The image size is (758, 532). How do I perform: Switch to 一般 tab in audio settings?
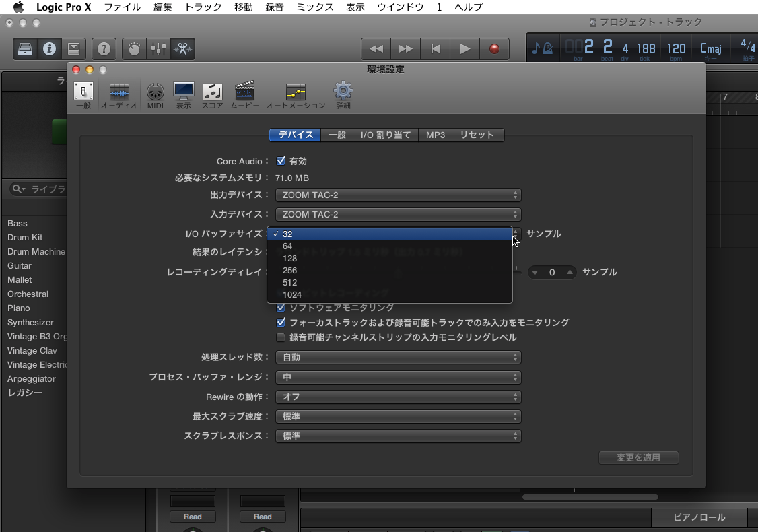pos(337,135)
